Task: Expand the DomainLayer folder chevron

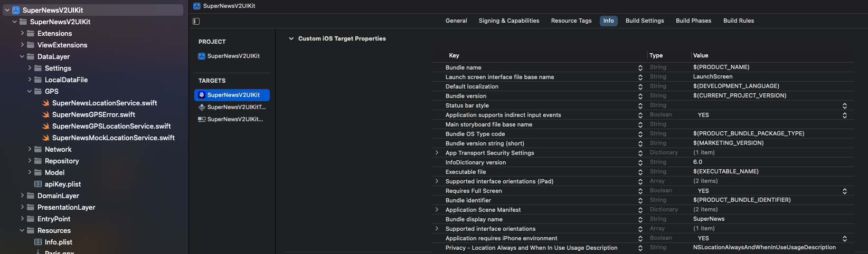Action: 22,196
